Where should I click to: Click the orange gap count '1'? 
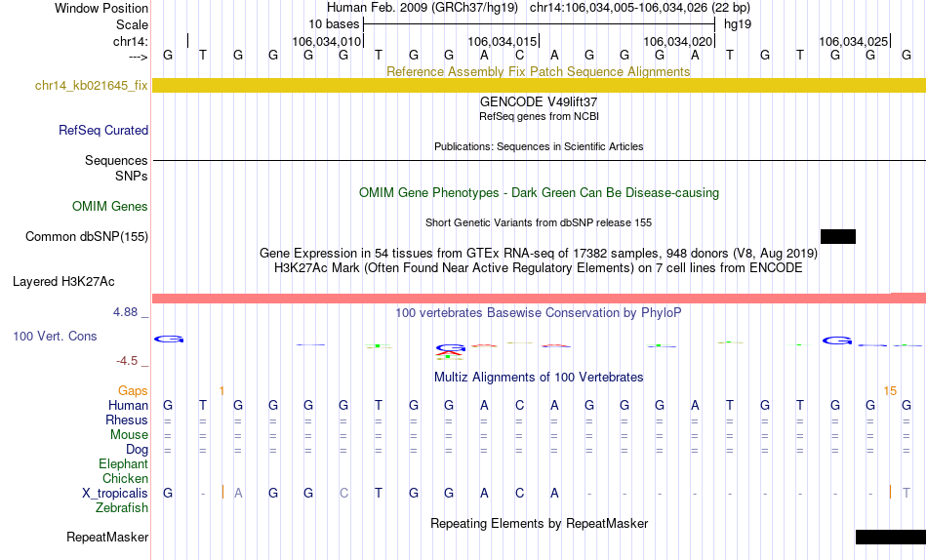222,391
